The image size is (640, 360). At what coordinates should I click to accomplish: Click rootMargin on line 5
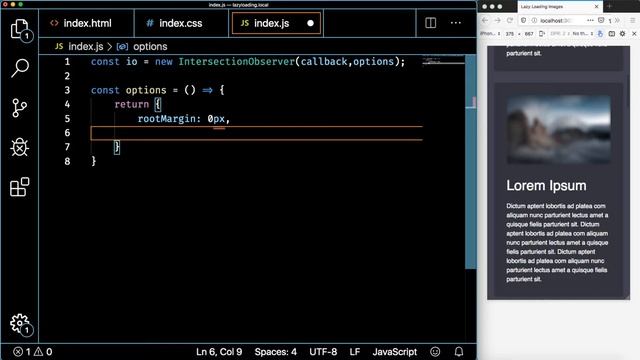tap(167, 119)
